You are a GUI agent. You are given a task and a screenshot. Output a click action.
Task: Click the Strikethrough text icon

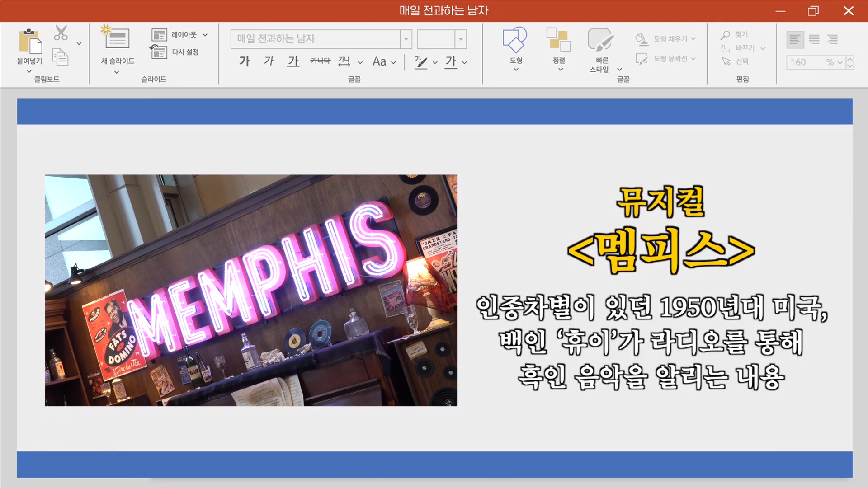click(x=320, y=61)
